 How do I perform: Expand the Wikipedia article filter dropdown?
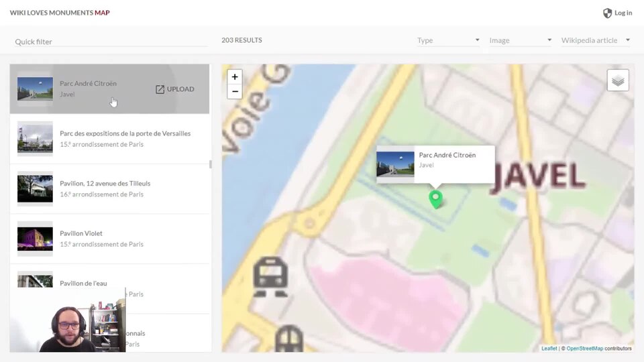point(596,40)
